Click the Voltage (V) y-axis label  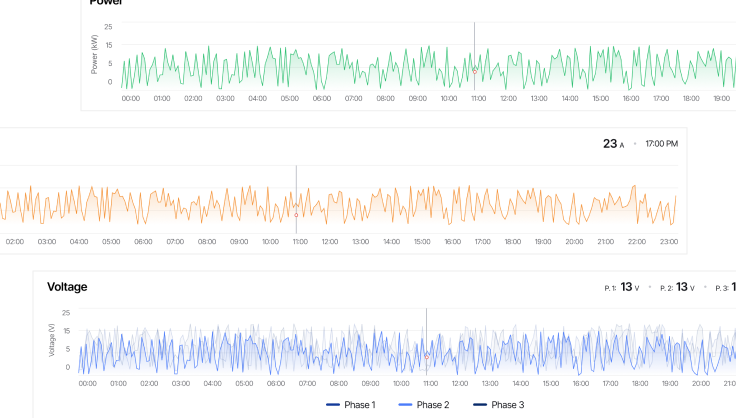[x=52, y=340]
